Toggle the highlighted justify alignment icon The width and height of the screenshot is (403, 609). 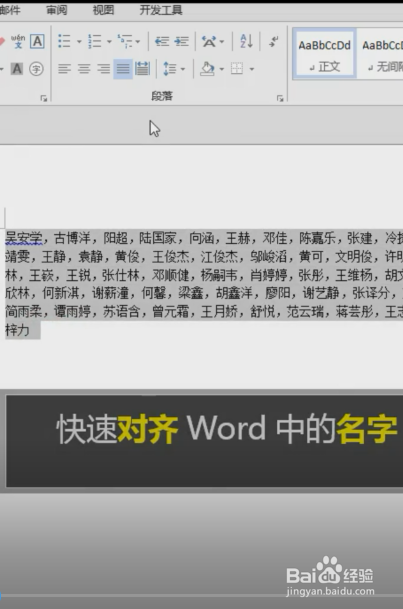[x=123, y=69]
